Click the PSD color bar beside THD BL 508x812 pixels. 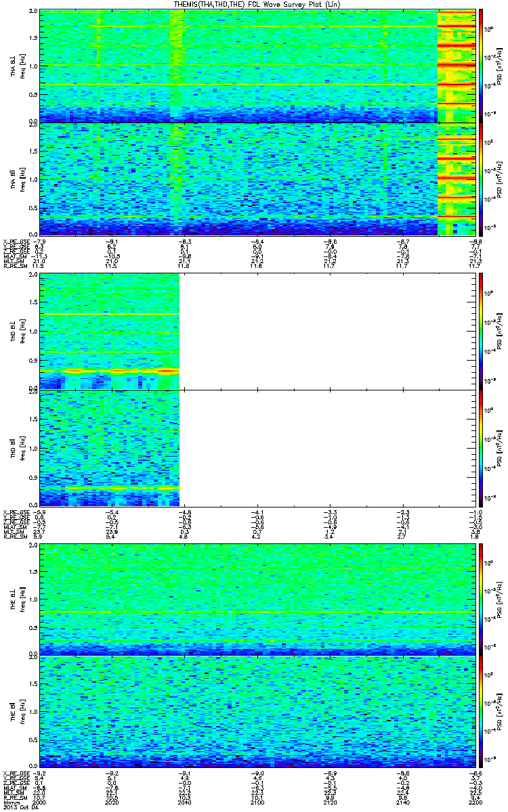coord(481,331)
